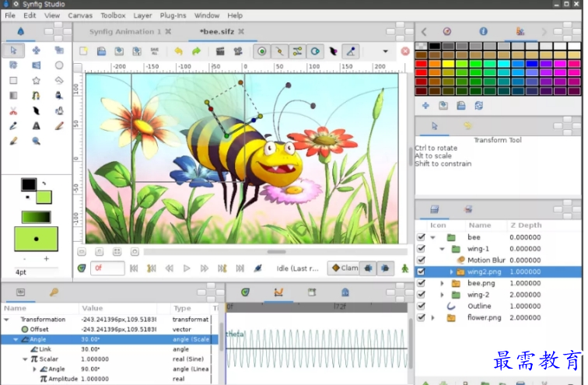Open the Canvas menu
Screen dimensions: 588x385
tap(80, 16)
